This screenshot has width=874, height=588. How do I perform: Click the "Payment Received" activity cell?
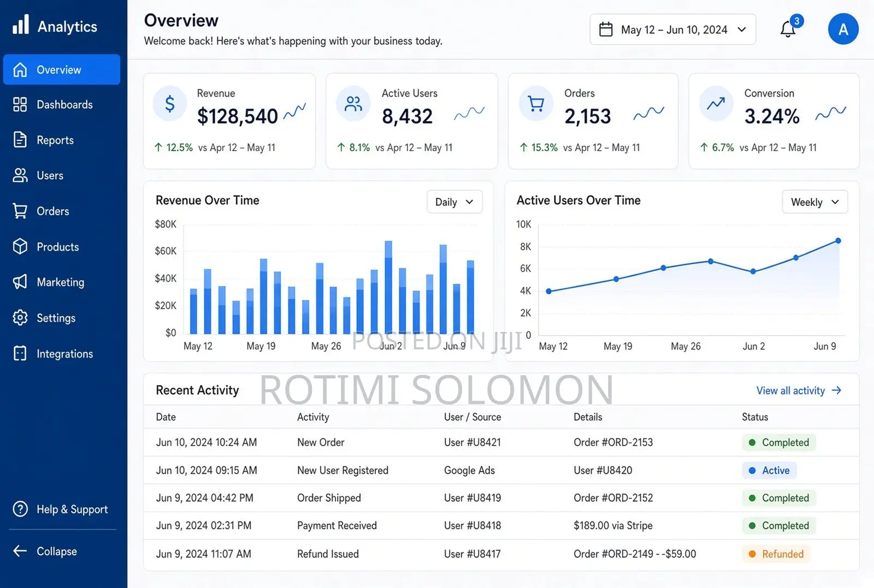[x=337, y=525]
